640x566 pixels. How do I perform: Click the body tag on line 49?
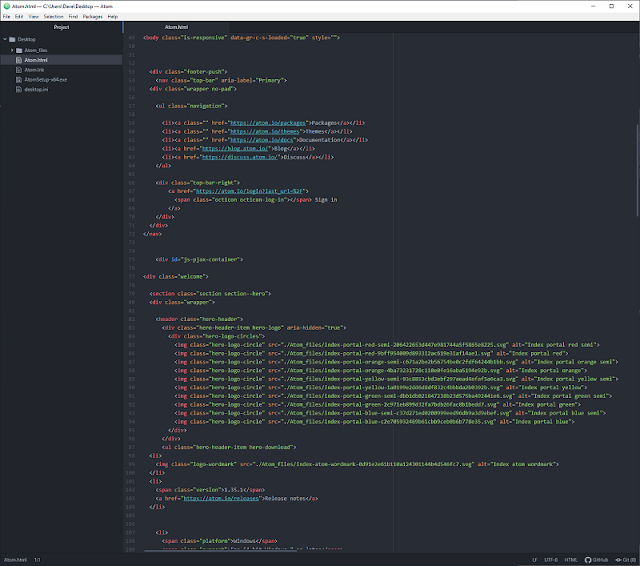tap(151, 38)
